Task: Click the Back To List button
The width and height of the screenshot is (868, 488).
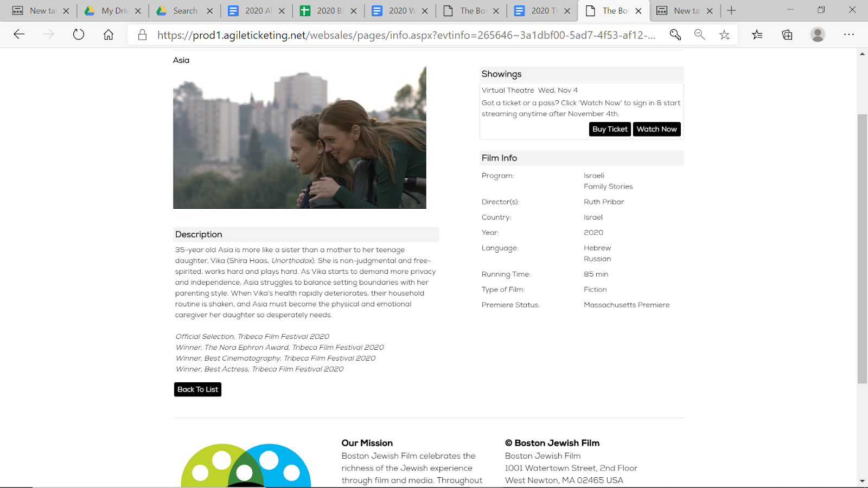Action: 197,389
